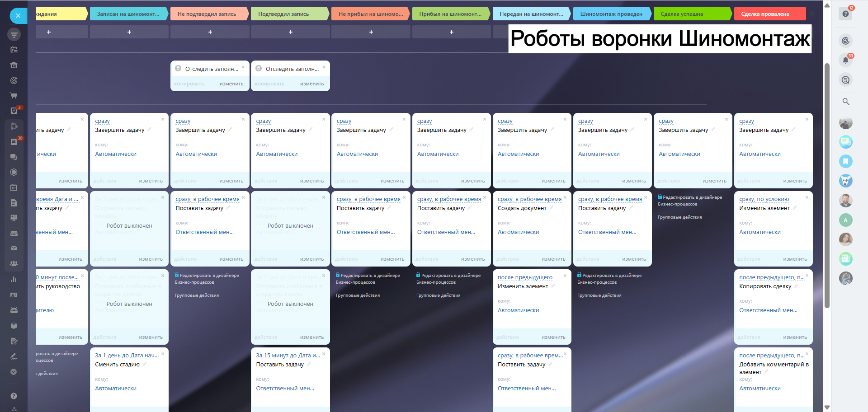The height and width of the screenshot is (412, 868).
Task: Open the 'За 15 минут до Дата и...' timing setting
Action: pos(288,356)
